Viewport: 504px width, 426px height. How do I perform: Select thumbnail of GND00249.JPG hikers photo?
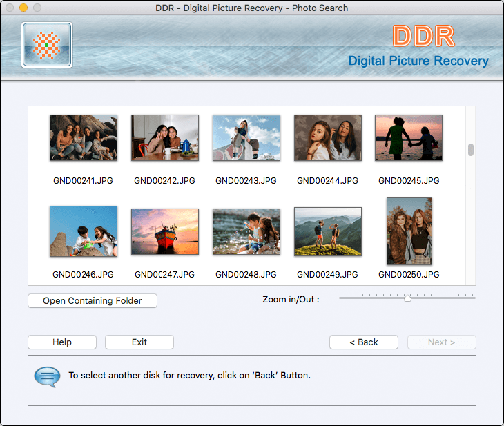(328, 231)
